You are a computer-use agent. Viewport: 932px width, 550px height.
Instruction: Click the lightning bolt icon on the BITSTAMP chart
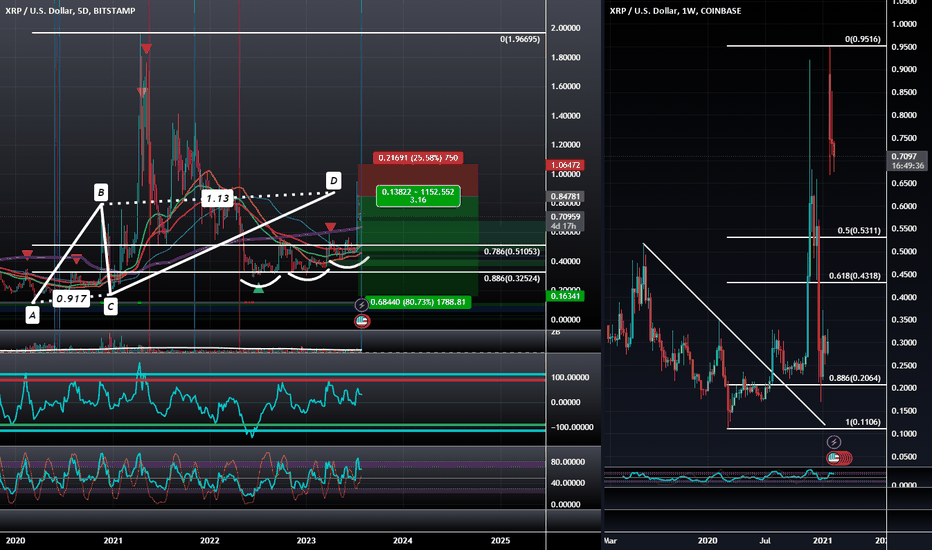click(x=361, y=305)
